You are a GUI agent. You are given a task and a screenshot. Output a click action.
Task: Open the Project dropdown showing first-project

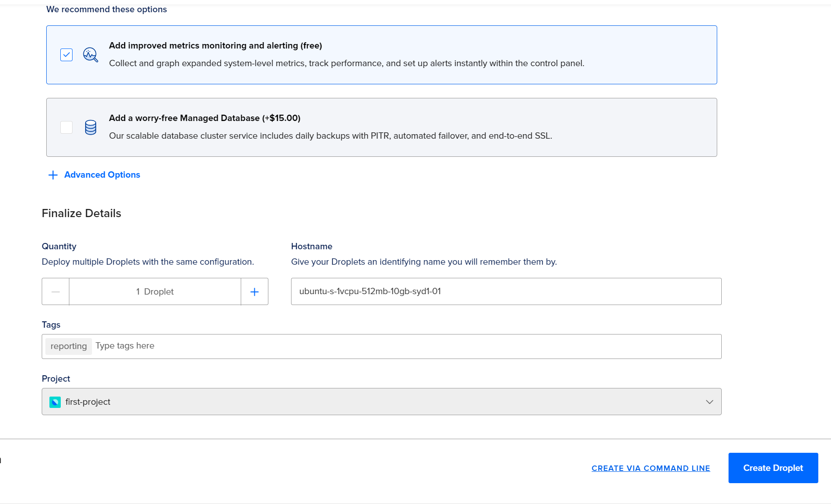coord(381,402)
